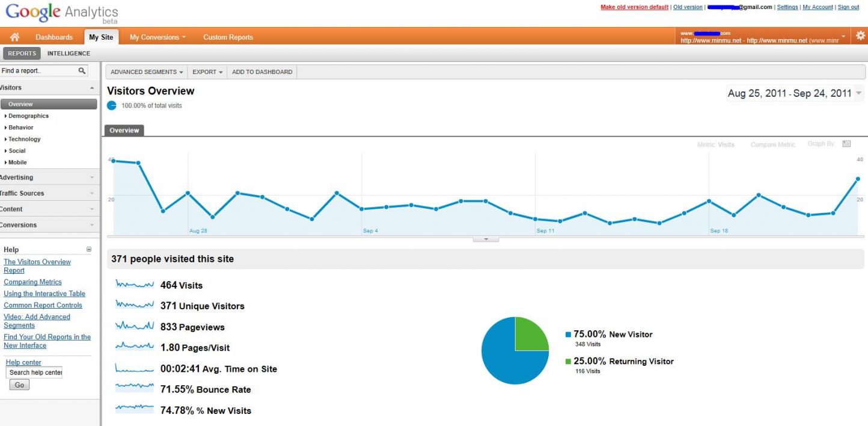The image size is (868, 426).
Task: Click the blue segment circle under Visitors Overview
Action: [112, 105]
